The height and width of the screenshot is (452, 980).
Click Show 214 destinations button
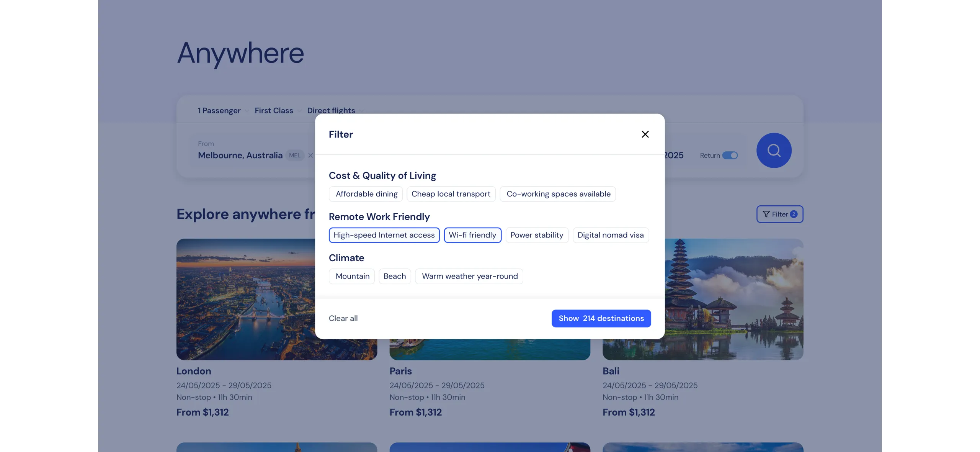tap(601, 318)
